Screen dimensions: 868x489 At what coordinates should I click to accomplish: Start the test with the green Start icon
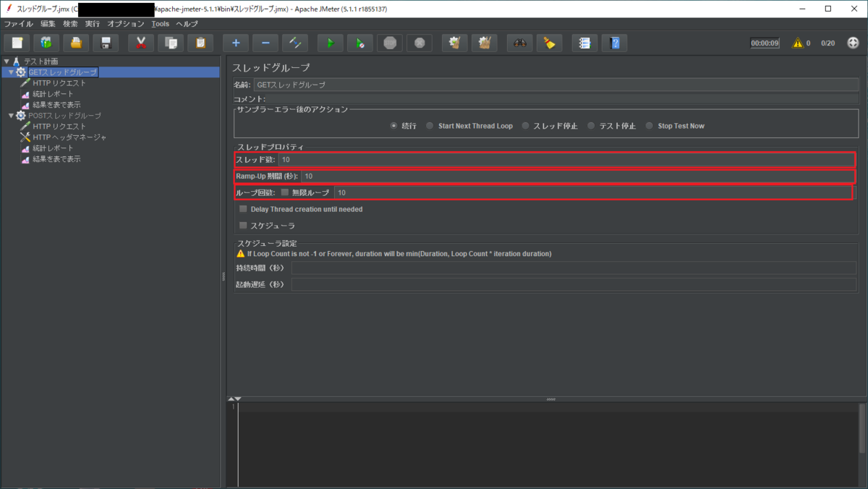331,43
